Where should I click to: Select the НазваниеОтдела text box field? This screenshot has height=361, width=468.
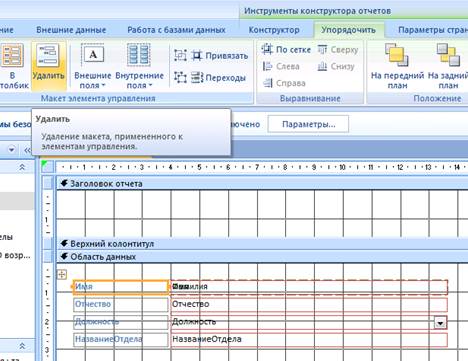tap(309, 339)
